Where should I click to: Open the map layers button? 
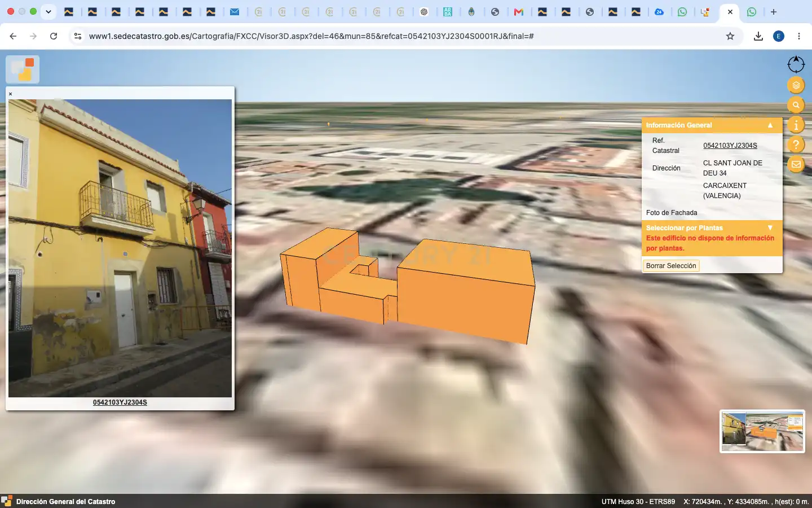796,85
